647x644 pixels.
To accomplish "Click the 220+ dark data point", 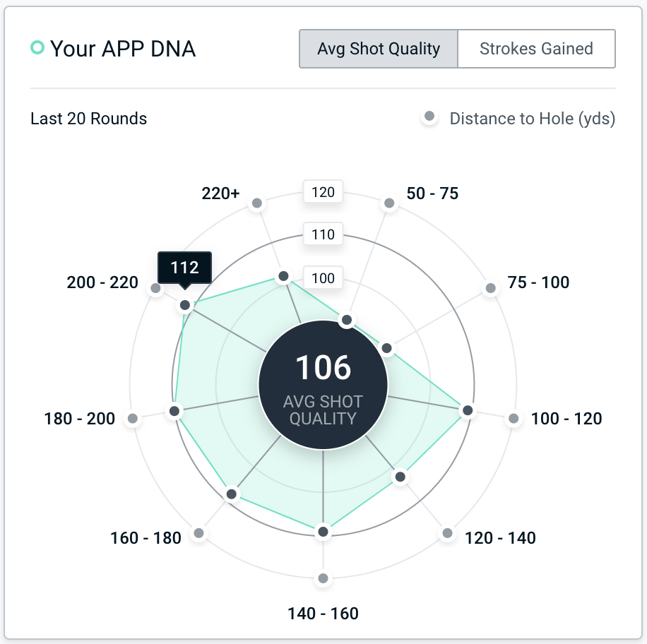I will tap(283, 276).
